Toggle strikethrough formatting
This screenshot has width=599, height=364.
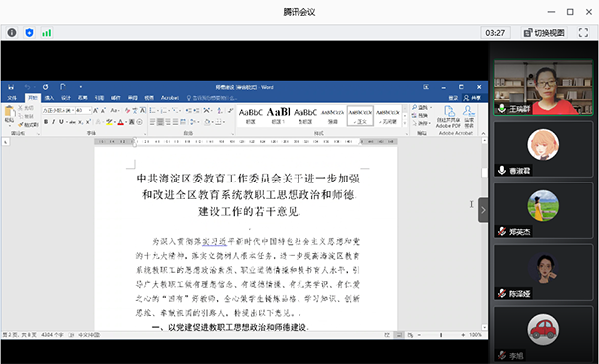pyautogui.click(x=72, y=122)
